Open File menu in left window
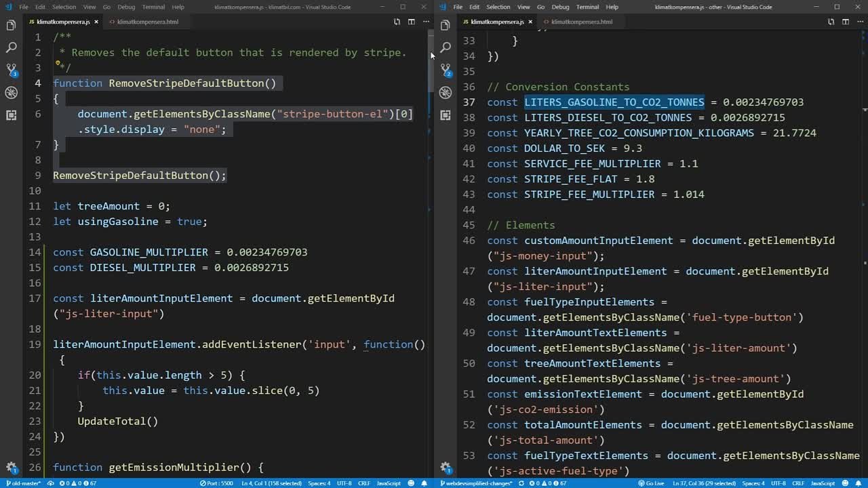This screenshot has height=488, width=868. (24, 7)
